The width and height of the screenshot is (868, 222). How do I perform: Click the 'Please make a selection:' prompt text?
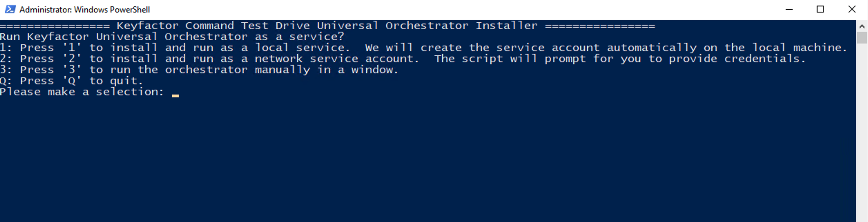pos(82,92)
